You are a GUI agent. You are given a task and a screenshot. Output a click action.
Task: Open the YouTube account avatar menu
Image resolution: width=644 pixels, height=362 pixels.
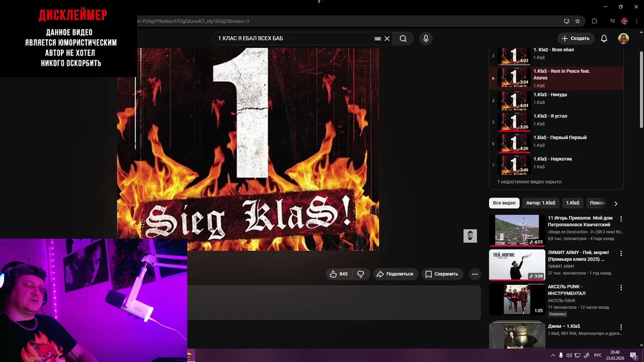click(623, 39)
